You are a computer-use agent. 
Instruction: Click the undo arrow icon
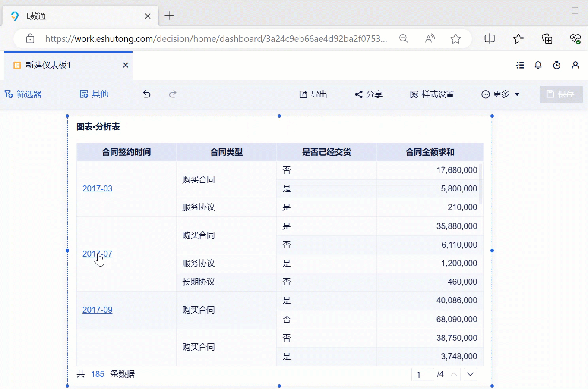pos(147,94)
